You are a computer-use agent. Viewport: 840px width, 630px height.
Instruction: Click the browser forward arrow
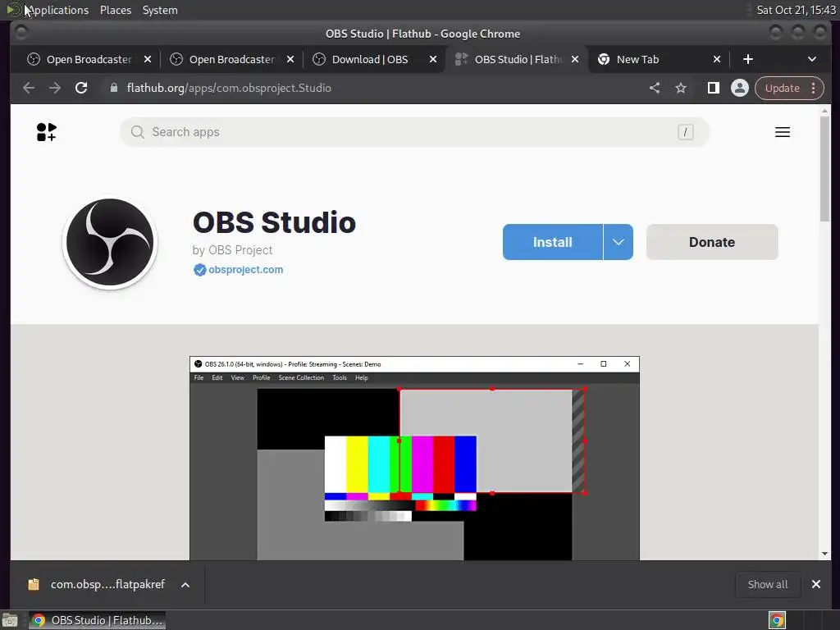coord(55,88)
